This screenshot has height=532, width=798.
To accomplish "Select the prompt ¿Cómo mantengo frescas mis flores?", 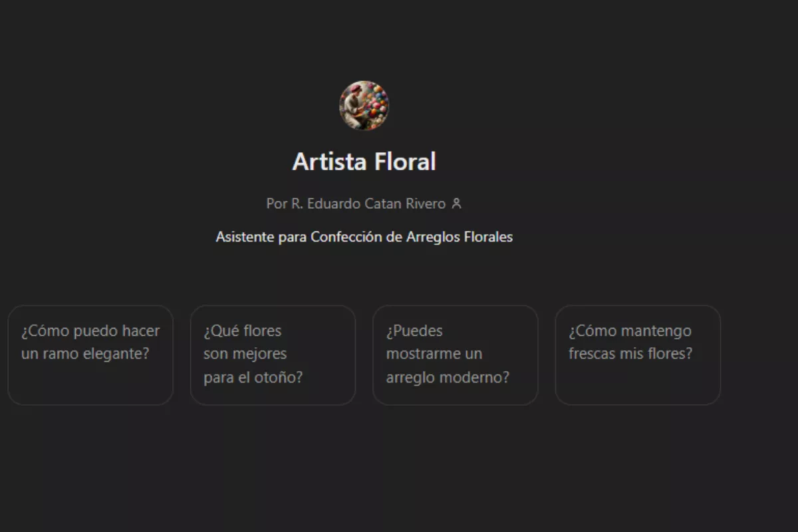I will pyautogui.click(x=638, y=355).
